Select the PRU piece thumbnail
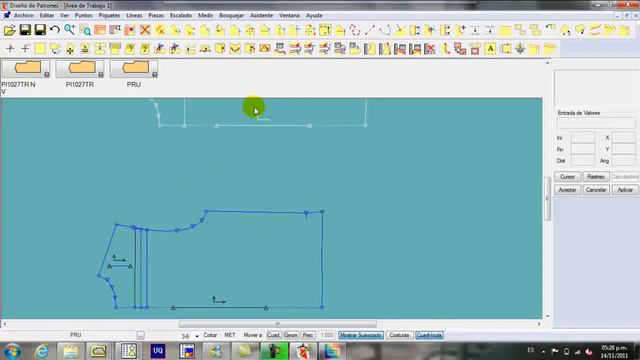 point(134,69)
